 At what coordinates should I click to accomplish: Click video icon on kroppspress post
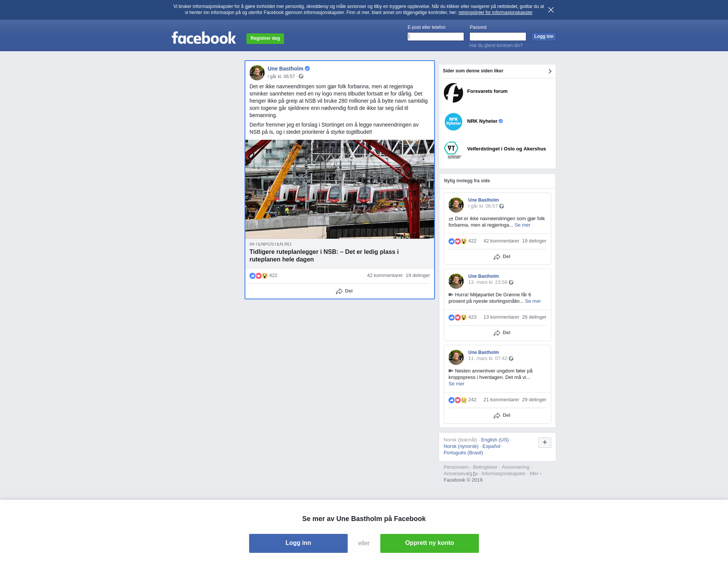coord(451,371)
